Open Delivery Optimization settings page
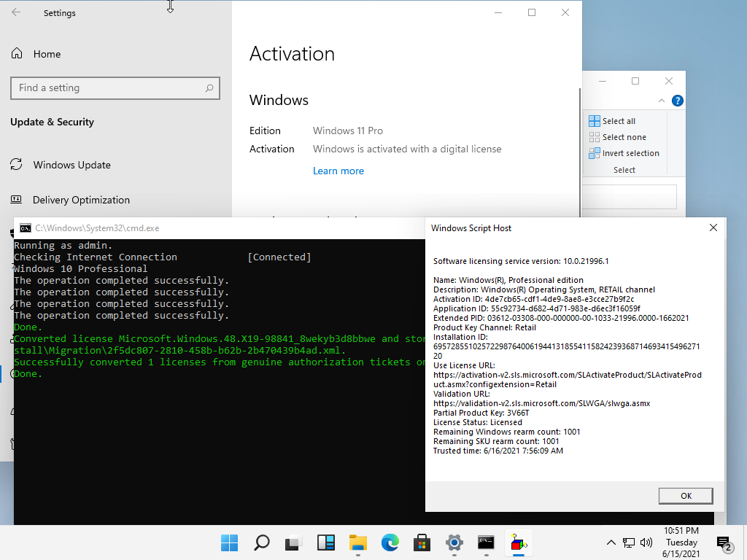Viewport: 747px width, 560px height. point(81,200)
